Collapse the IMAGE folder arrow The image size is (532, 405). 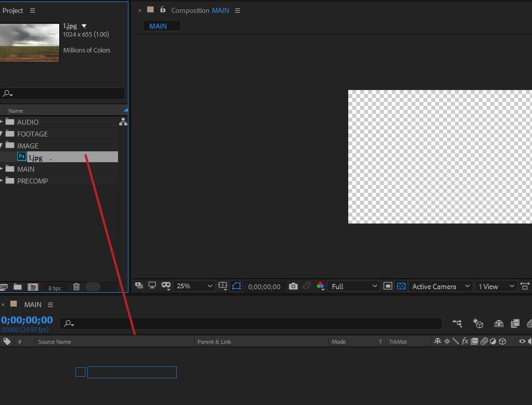pos(1,145)
